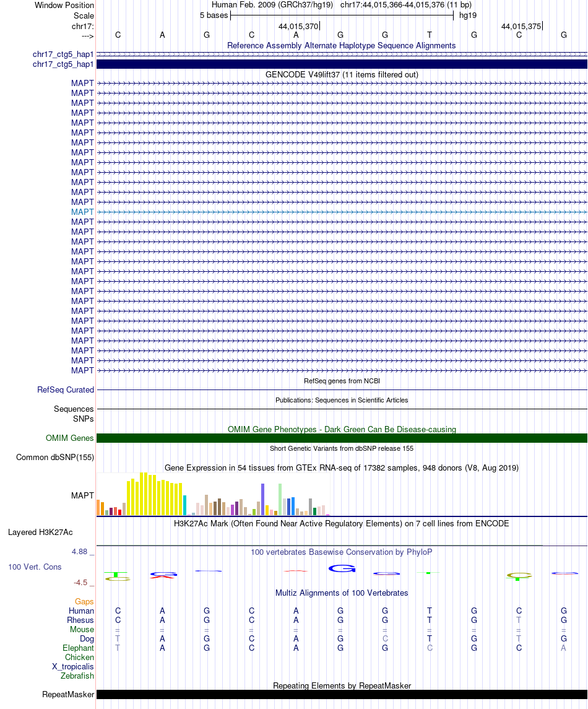Click the 'RepeatMasker' track label
Viewport: 588px width, 709px height.
click(x=68, y=695)
